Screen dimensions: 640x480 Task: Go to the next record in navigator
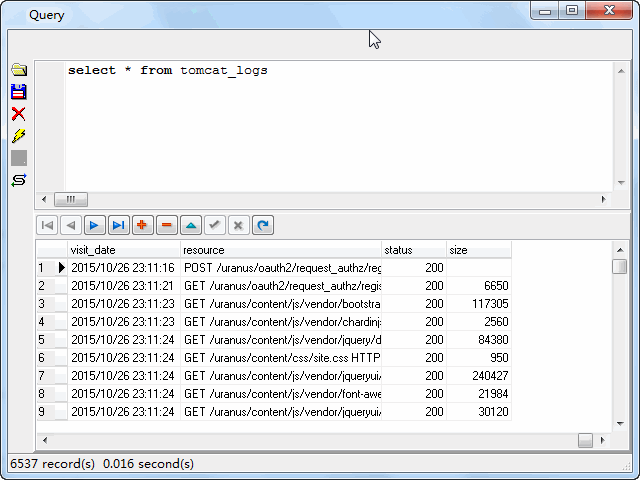click(94, 225)
